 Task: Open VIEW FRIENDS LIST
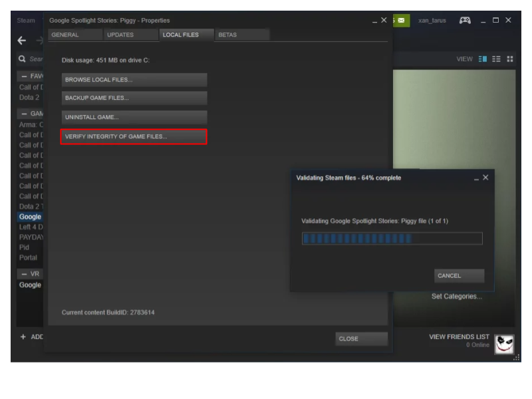[459, 336]
